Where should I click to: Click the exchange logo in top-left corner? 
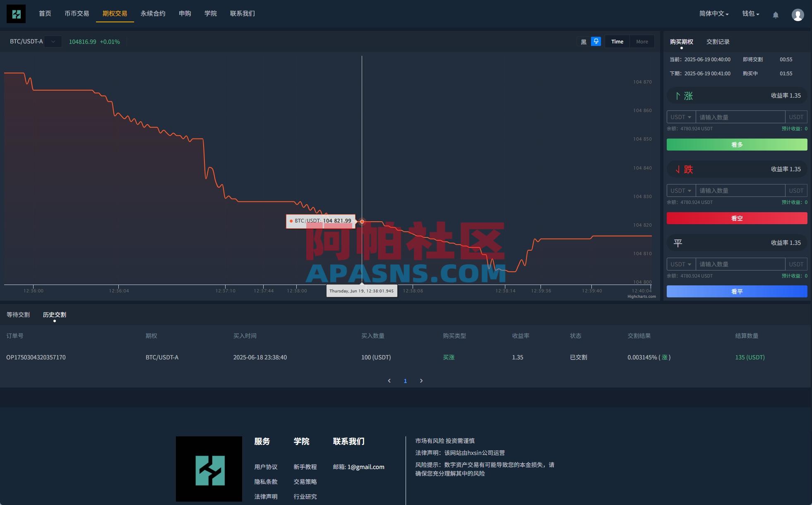coord(15,14)
